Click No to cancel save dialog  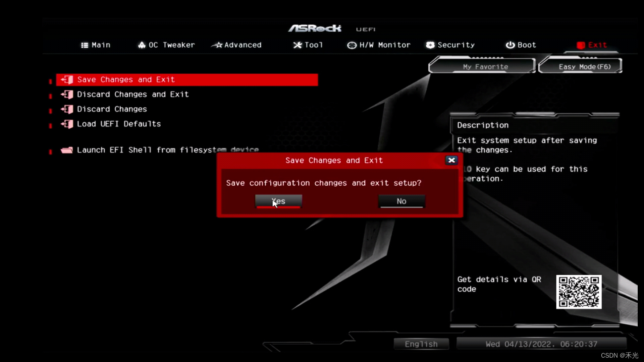pyautogui.click(x=401, y=201)
